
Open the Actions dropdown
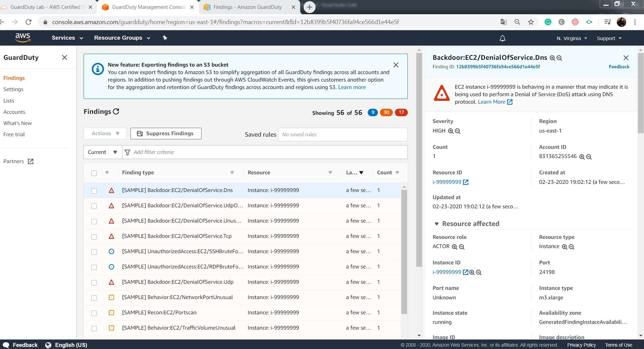[x=105, y=134]
